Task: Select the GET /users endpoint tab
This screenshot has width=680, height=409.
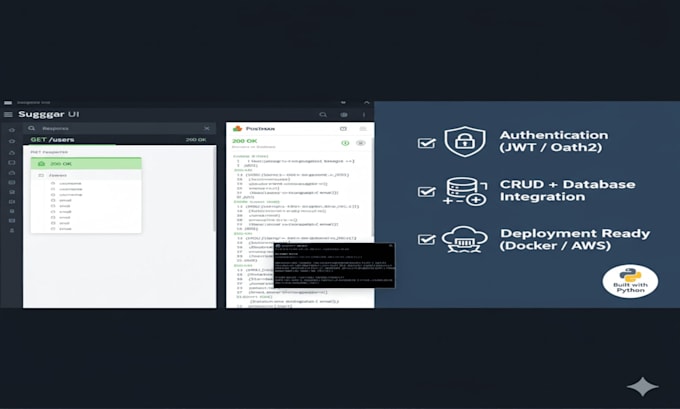Action: [52, 140]
